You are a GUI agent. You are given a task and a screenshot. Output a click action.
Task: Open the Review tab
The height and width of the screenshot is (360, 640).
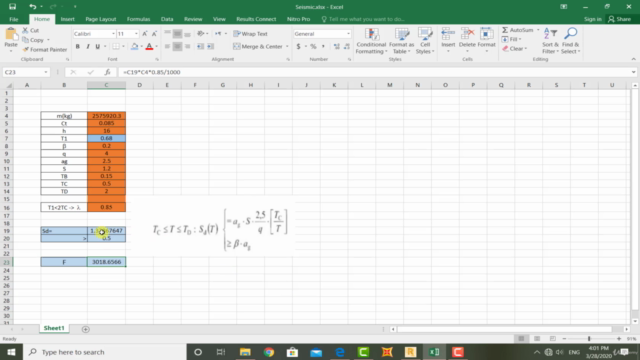[193, 19]
